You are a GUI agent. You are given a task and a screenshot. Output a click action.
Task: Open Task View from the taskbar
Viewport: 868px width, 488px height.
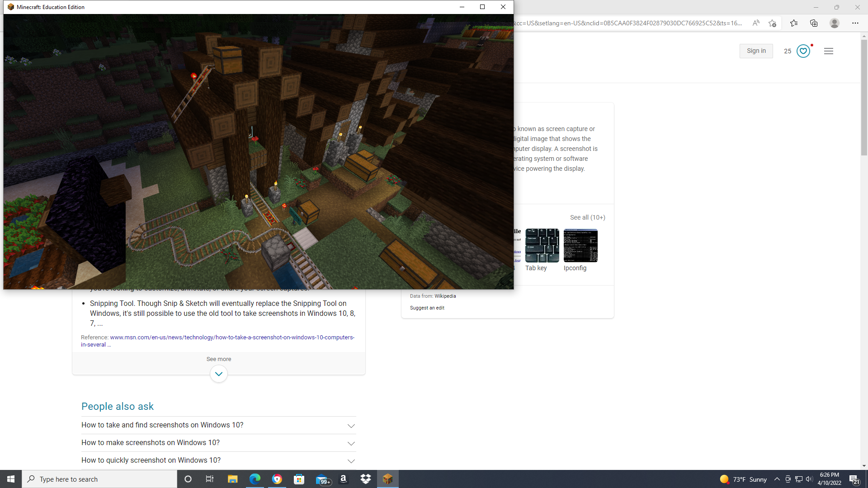click(x=210, y=479)
